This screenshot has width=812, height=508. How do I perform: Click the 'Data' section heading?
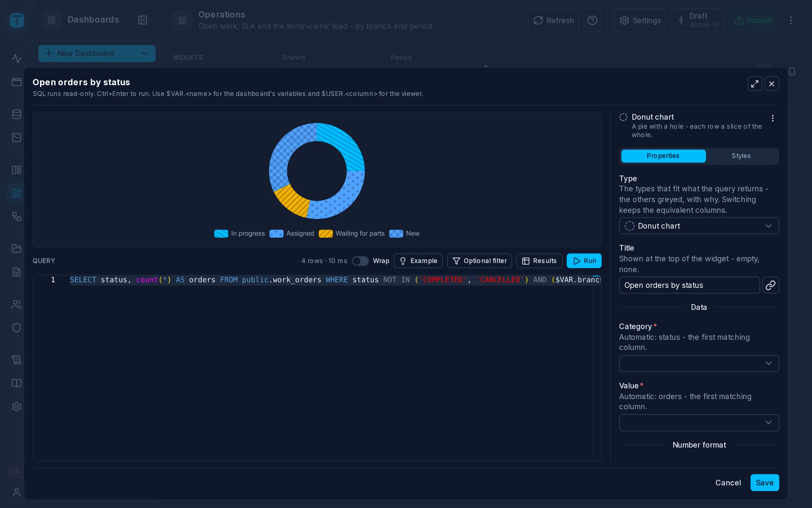(x=699, y=307)
